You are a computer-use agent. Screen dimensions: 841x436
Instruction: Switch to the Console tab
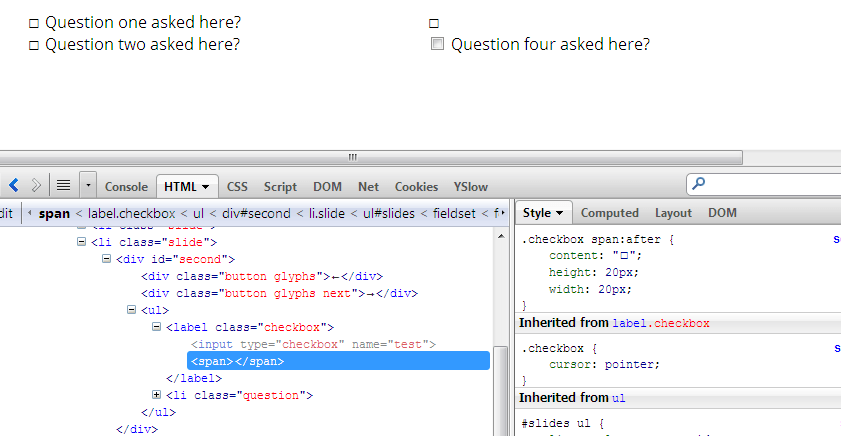tap(126, 186)
